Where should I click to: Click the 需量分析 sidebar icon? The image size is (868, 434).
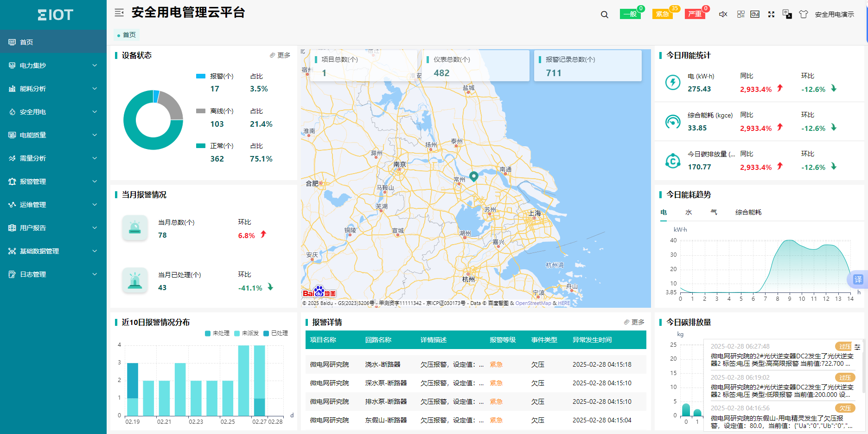pyautogui.click(x=12, y=158)
